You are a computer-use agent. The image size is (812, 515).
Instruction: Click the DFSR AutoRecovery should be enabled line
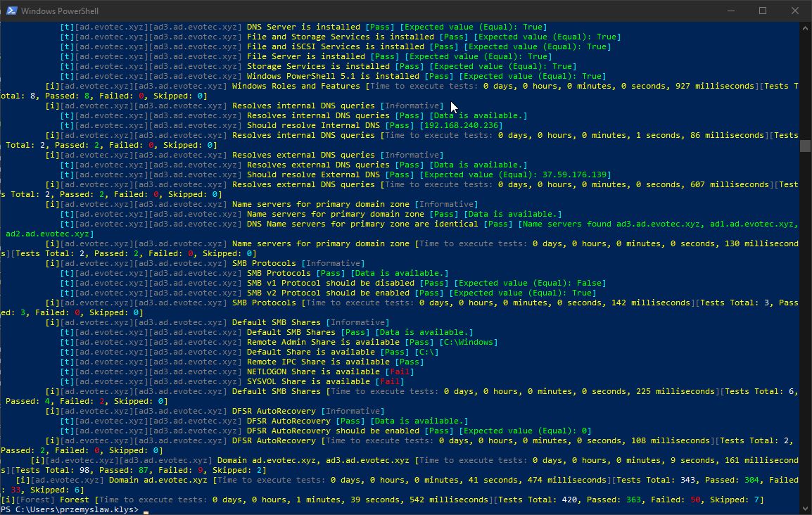click(336, 431)
